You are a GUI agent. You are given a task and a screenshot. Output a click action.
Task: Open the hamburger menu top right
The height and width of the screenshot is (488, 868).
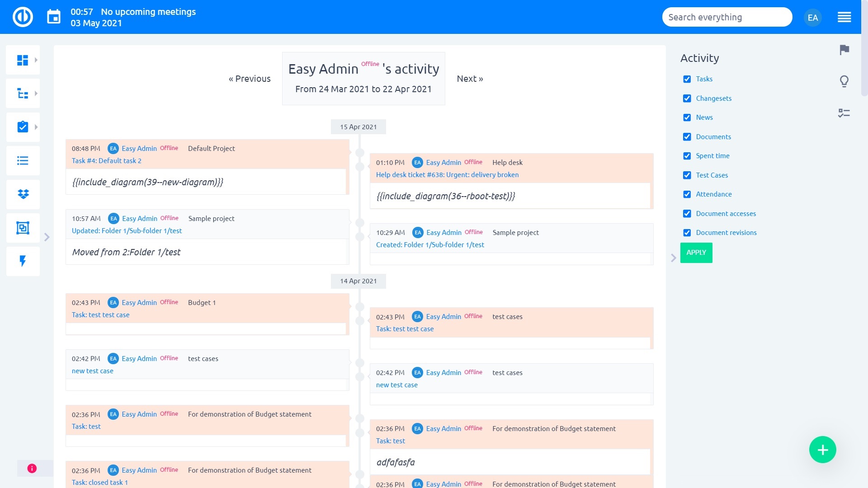(x=844, y=17)
